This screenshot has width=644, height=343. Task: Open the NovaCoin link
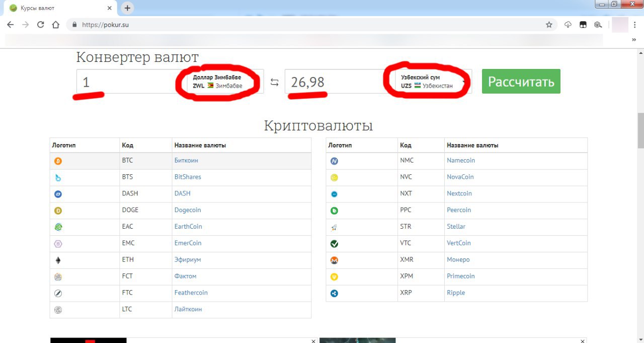click(460, 177)
